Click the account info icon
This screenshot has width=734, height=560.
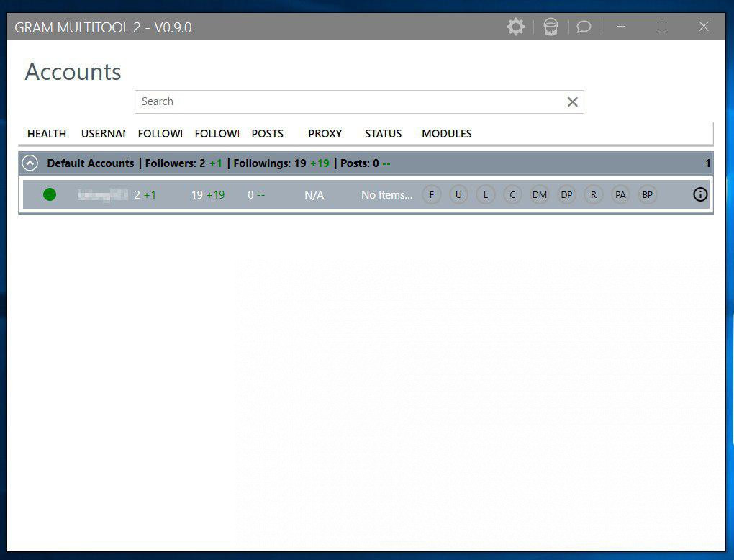point(700,194)
